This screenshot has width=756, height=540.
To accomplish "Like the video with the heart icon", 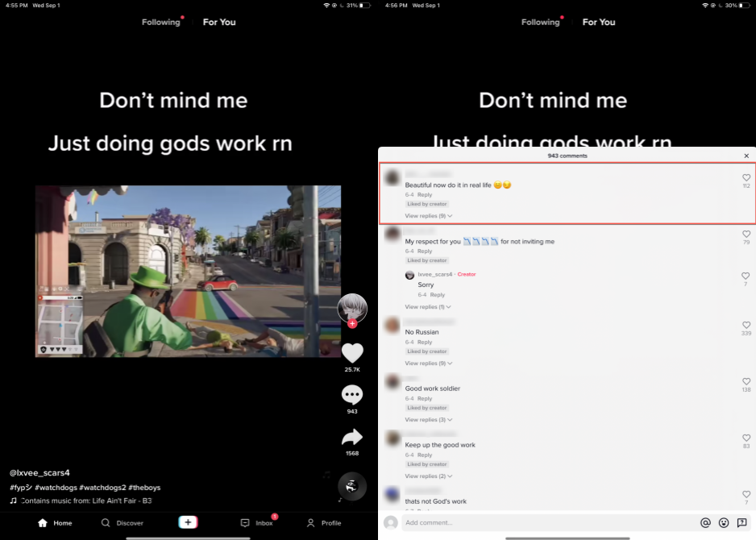I will pos(352,353).
